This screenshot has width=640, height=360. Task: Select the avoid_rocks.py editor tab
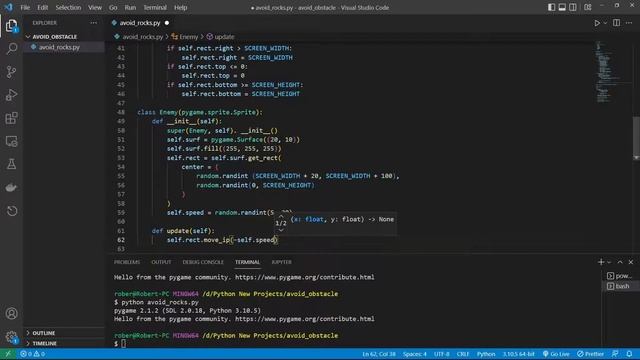coord(140,23)
